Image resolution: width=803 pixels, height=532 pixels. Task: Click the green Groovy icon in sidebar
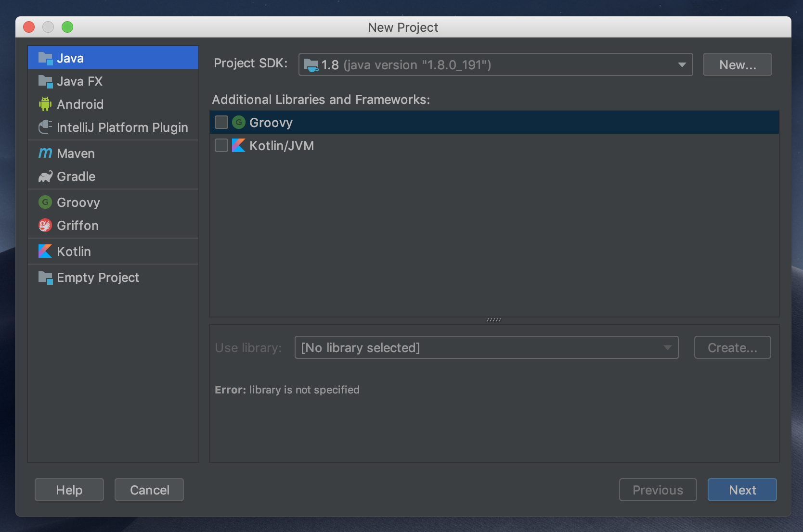click(45, 202)
